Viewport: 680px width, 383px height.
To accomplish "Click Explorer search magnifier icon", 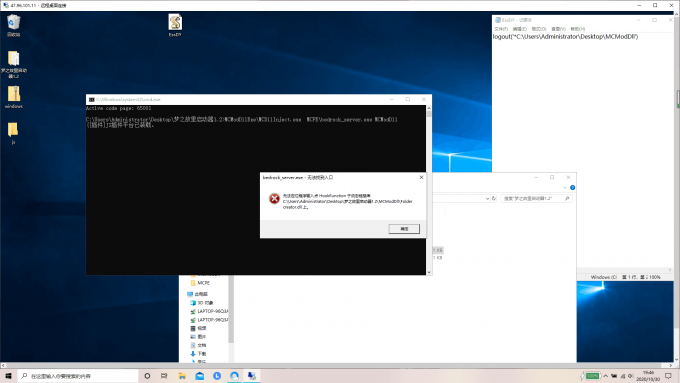I will pyautogui.click(x=567, y=198).
